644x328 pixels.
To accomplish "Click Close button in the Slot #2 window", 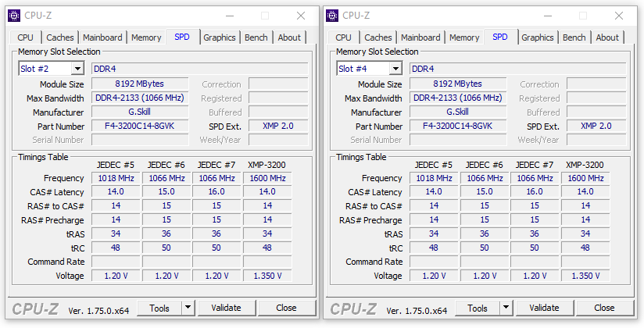I will [286, 308].
